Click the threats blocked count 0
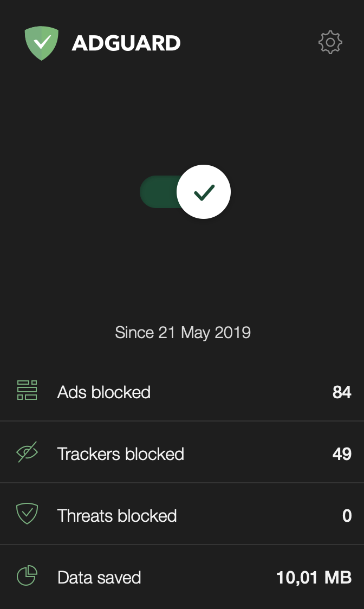 (x=347, y=516)
